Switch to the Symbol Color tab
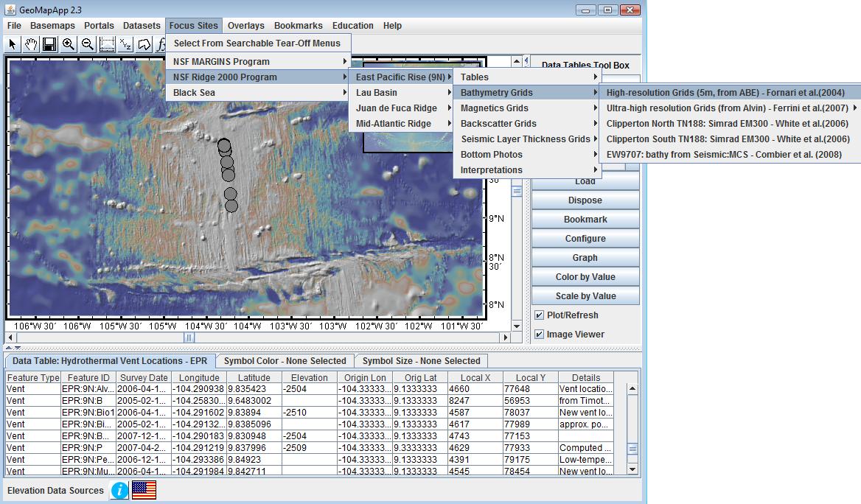 pyautogui.click(x=285, y=360)
